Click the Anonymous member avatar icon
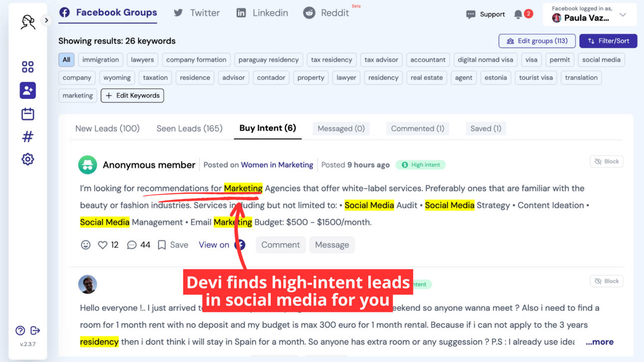644x362 pixels. tap(88, 165)
